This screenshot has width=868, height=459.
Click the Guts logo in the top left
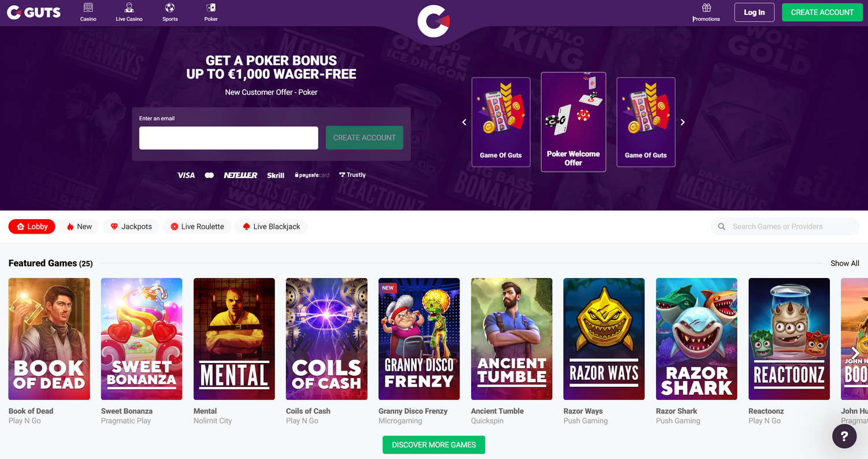point(34,12)
